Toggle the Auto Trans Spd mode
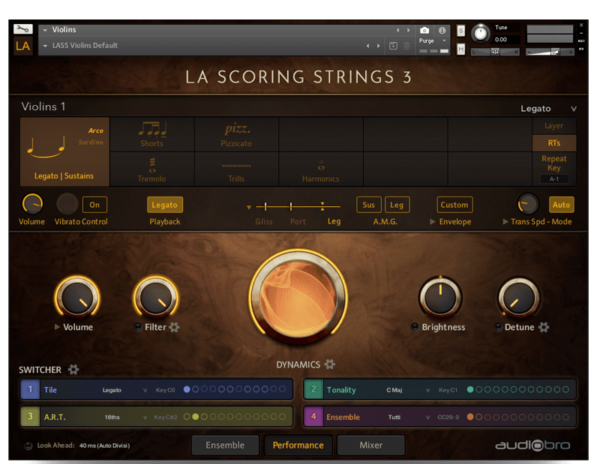606x464 pixels. [561, 205]
